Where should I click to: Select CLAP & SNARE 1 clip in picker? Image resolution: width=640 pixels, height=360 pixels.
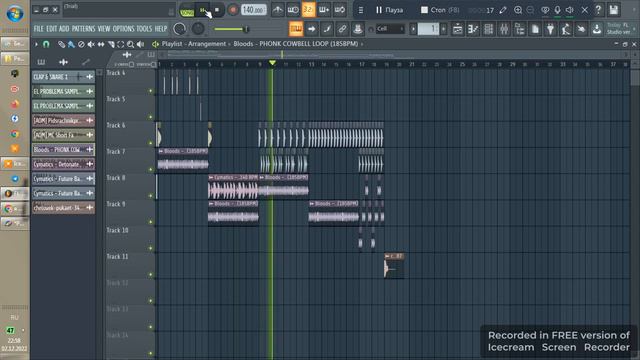(x=63, y=77)
